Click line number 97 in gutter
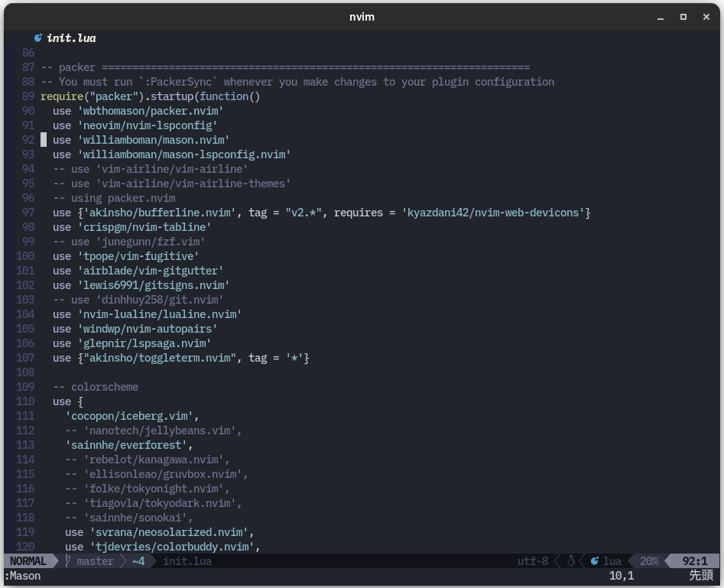Image resolution: width=724 pixels, height=588 pixels. tap(28, 213)
